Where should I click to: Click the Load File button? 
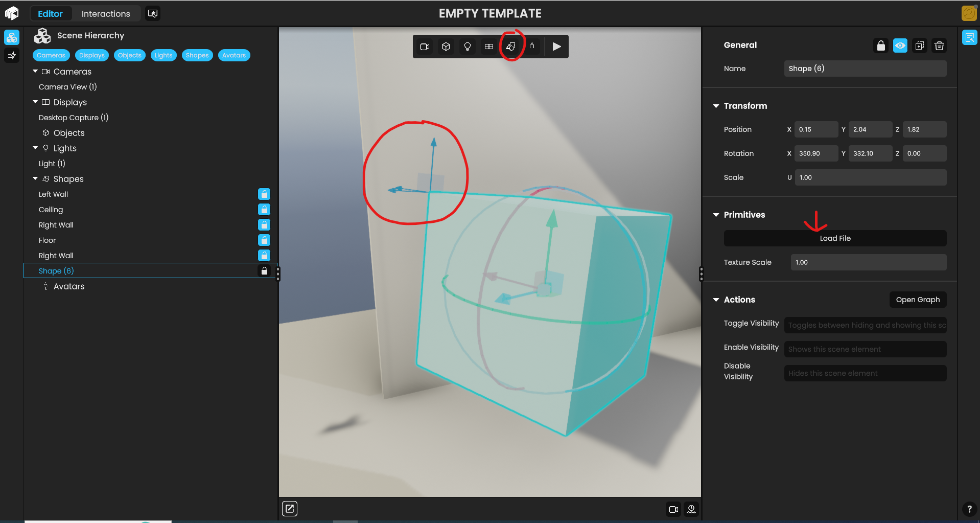(834, 238)
